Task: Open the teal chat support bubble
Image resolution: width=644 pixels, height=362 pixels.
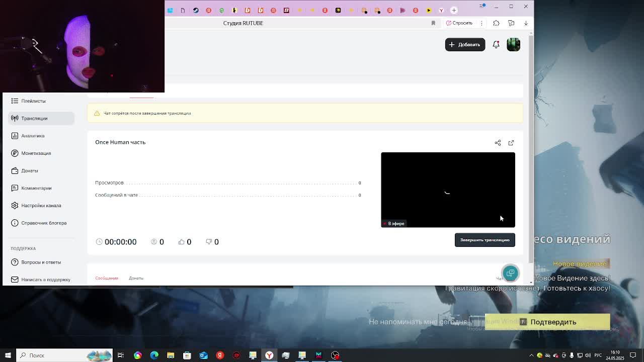Action: click(510, 273)
